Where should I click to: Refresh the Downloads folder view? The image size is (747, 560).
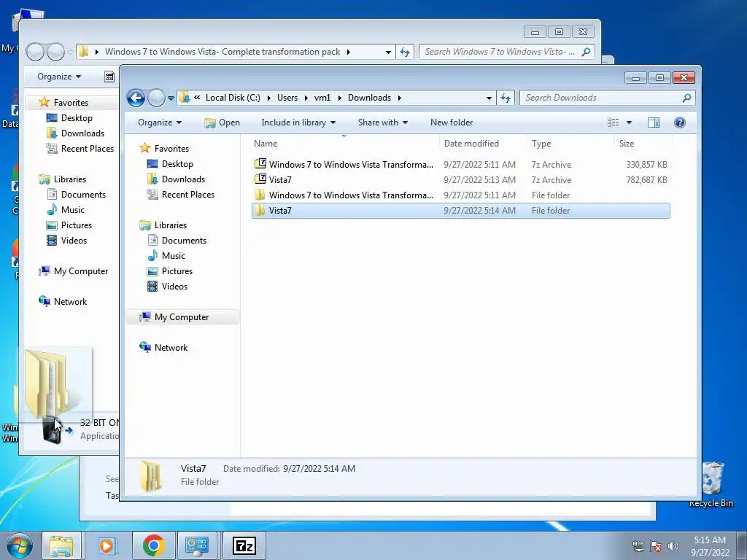tap(506, 98)
